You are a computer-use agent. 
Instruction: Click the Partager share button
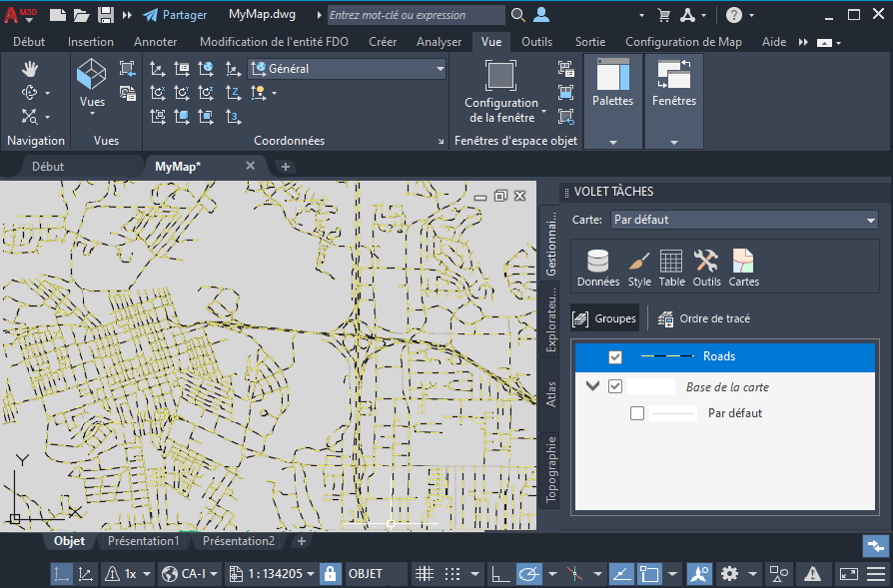[175, 15]
